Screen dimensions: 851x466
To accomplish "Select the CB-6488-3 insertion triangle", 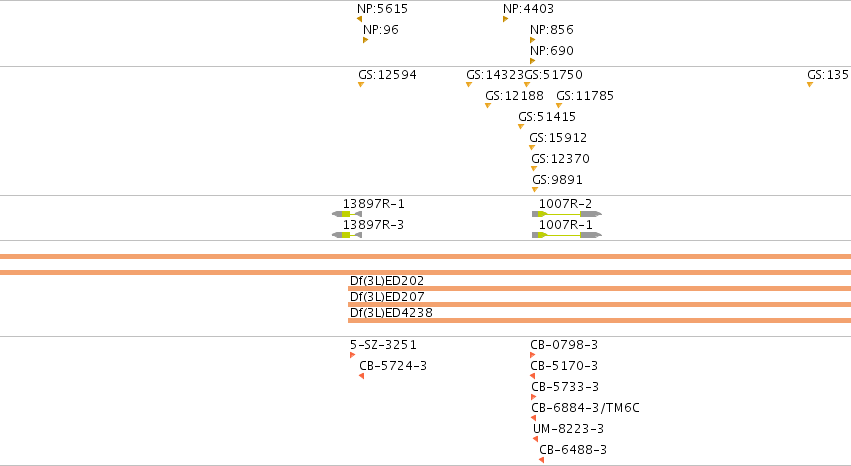I will [542, 460].
